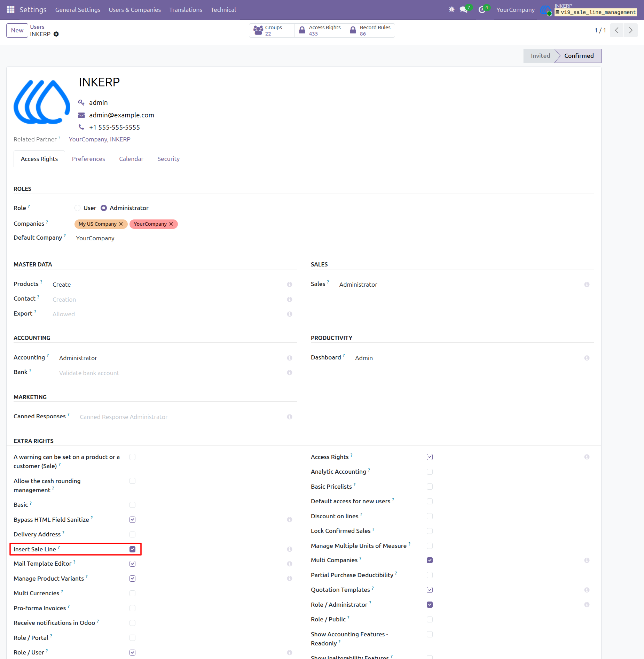Open the General Settings menu
644x659 pixels.
coord(78,10)
